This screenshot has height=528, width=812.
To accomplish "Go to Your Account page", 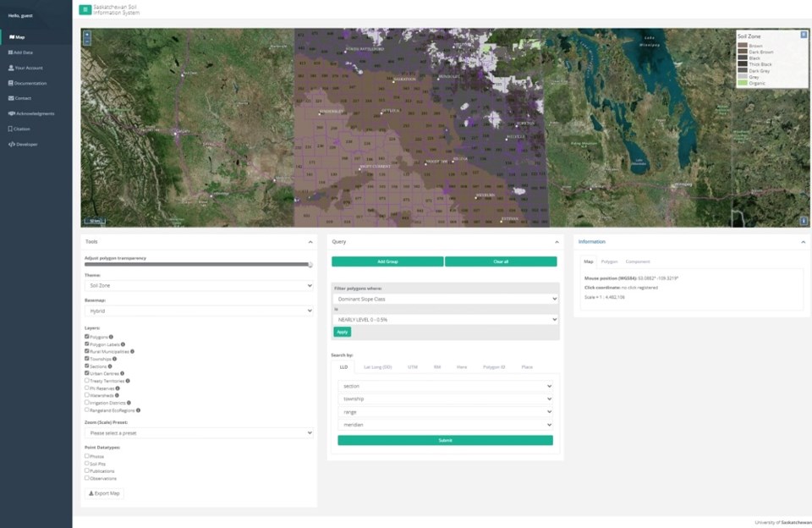I will point(25,68).
